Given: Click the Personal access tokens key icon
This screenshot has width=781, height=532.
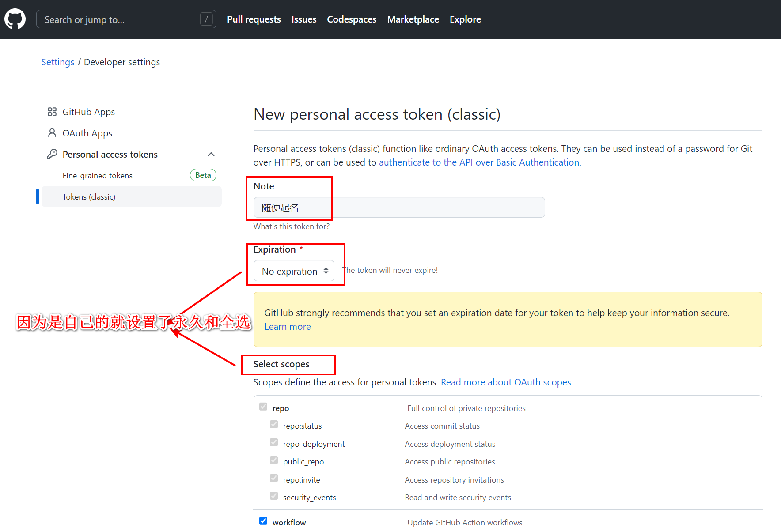Looking at the screenshot, I should pos(52,154).
